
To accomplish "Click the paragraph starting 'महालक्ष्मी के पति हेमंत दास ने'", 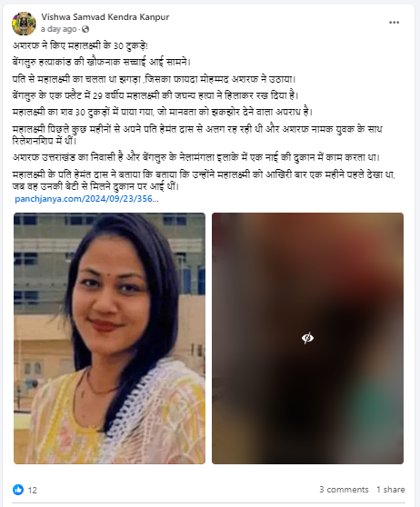I will tap(204, 181).
